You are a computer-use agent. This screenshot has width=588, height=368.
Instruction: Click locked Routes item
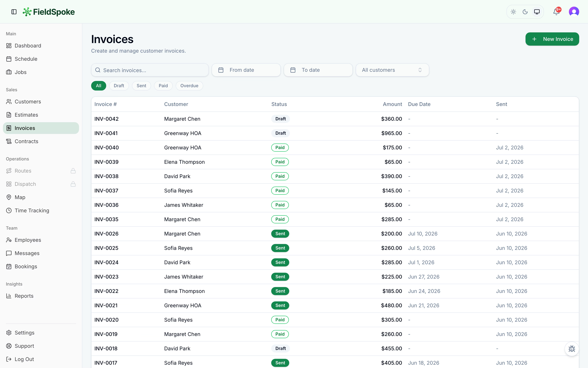click(41, 171)
